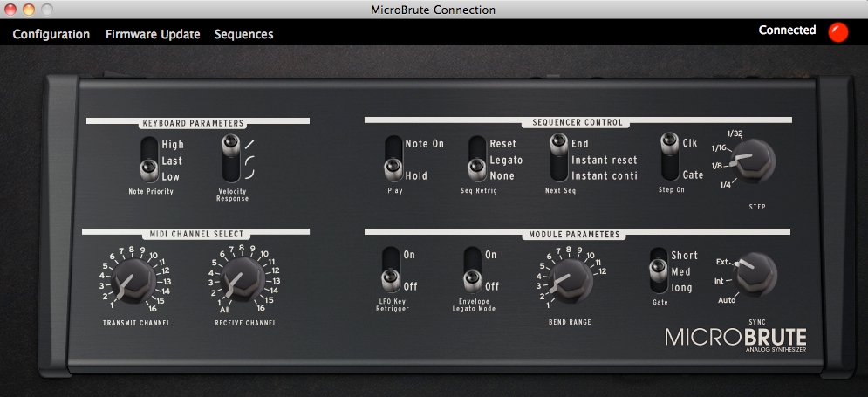Viewport: 868px width, 397px height.
Task: Toggle the Seq Retrig switch
Action: (x=477, y=158)
